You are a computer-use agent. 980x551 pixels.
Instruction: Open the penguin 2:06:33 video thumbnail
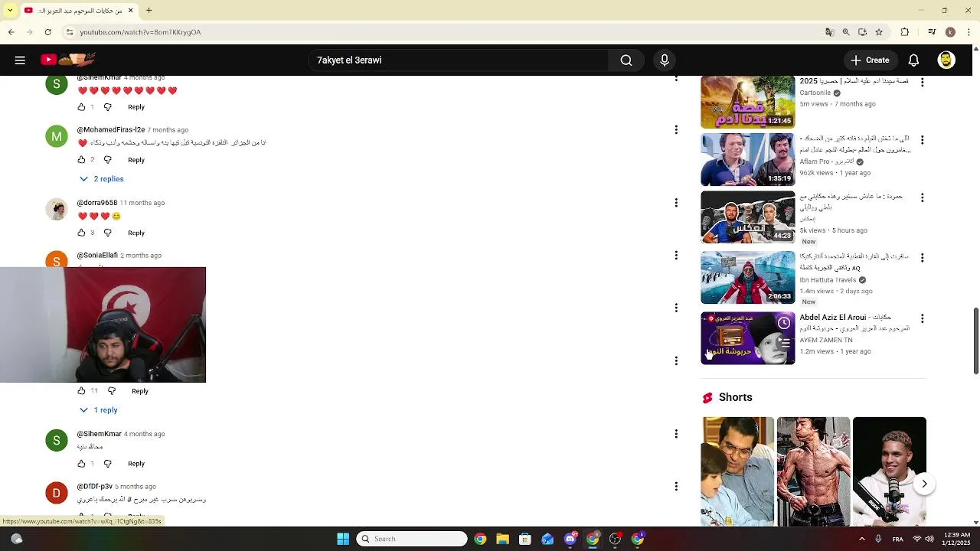click(748, 278)
